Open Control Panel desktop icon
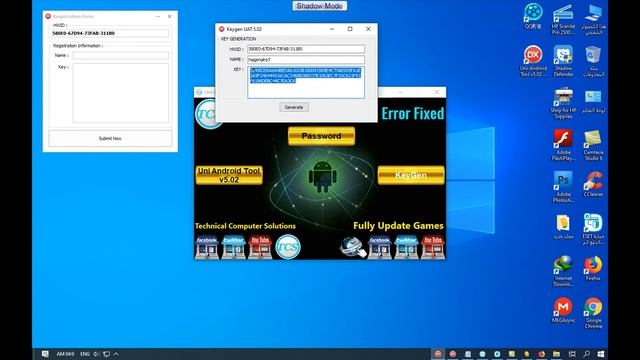This screenshot has height=360, width=640. (593, 101)
